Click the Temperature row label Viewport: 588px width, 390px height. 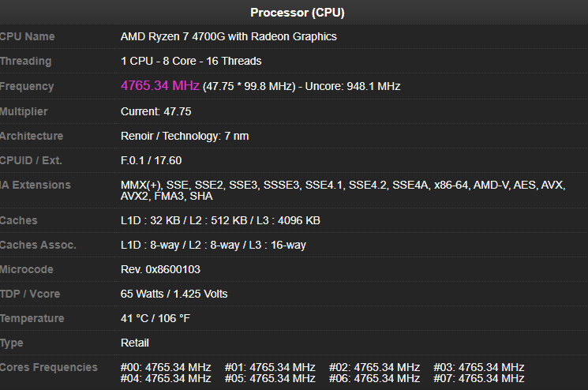tap(32, 318)
